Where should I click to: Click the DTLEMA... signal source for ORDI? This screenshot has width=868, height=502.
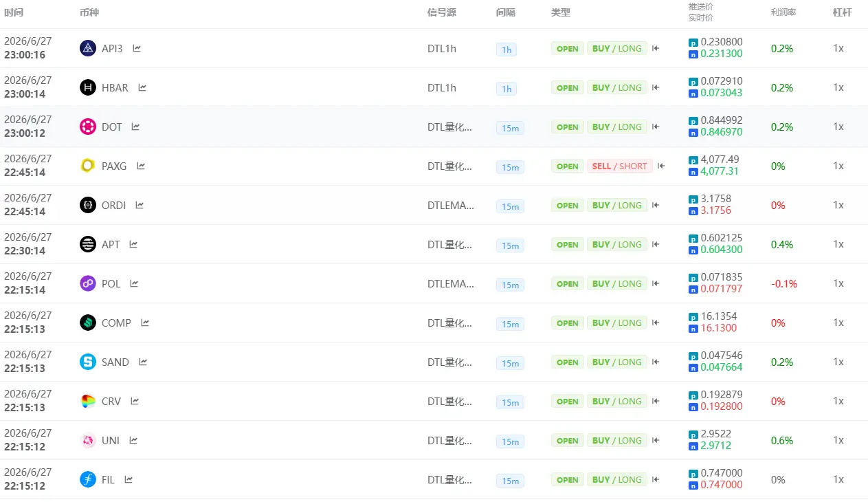(451, 205)
